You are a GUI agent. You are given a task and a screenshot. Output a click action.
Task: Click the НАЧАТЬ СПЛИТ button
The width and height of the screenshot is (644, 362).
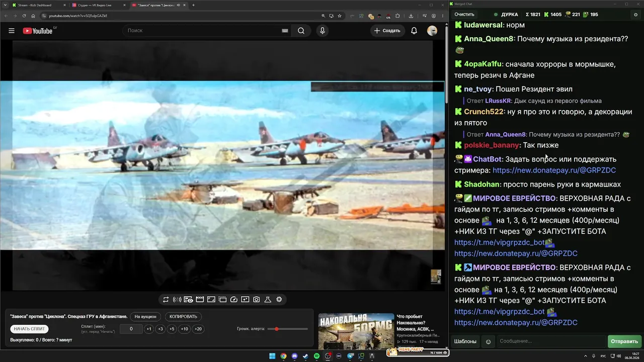pos(30,329)
